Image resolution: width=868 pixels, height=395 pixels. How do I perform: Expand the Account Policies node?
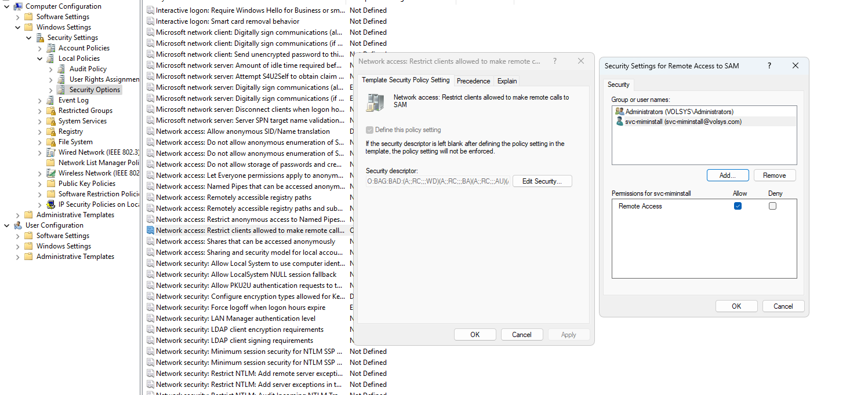(39, 48)
